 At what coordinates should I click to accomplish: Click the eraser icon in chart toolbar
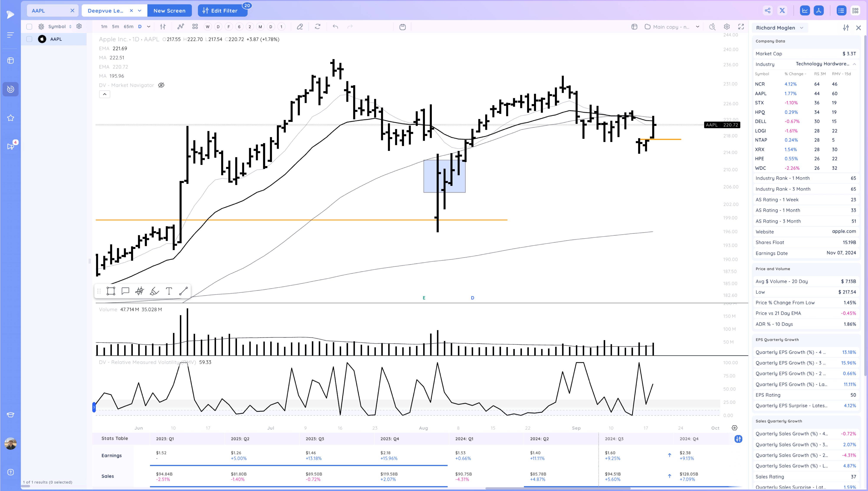point(299,27)
